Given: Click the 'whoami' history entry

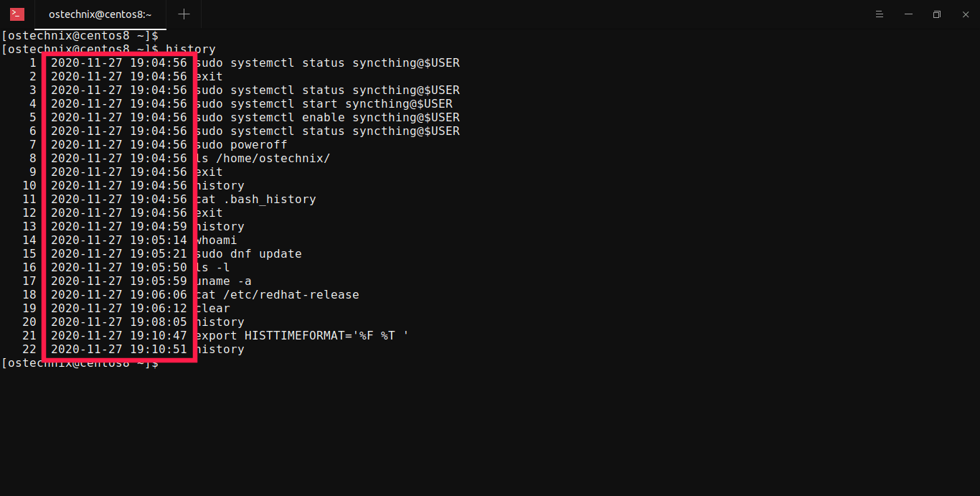Looking at the screenshot, I should [x=216, y=240].
